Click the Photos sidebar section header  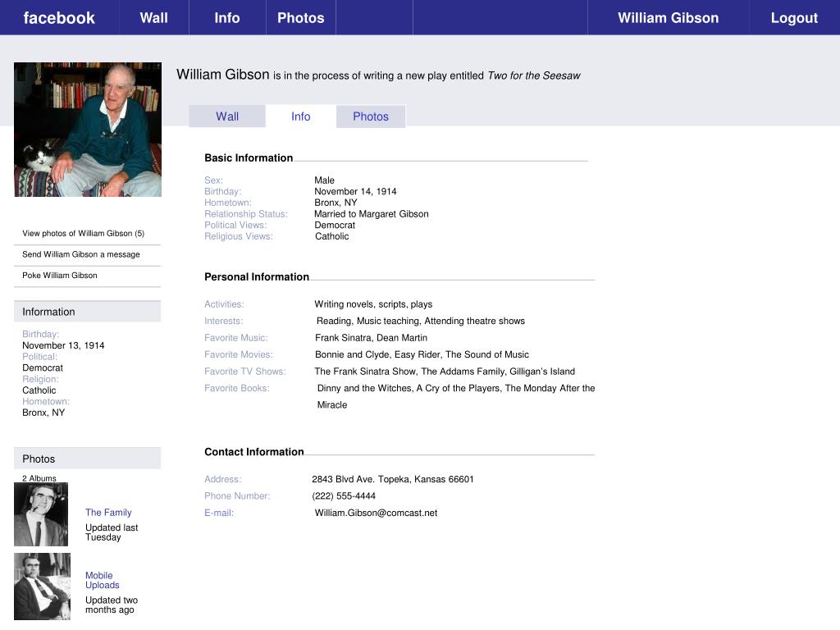point(87,459)
